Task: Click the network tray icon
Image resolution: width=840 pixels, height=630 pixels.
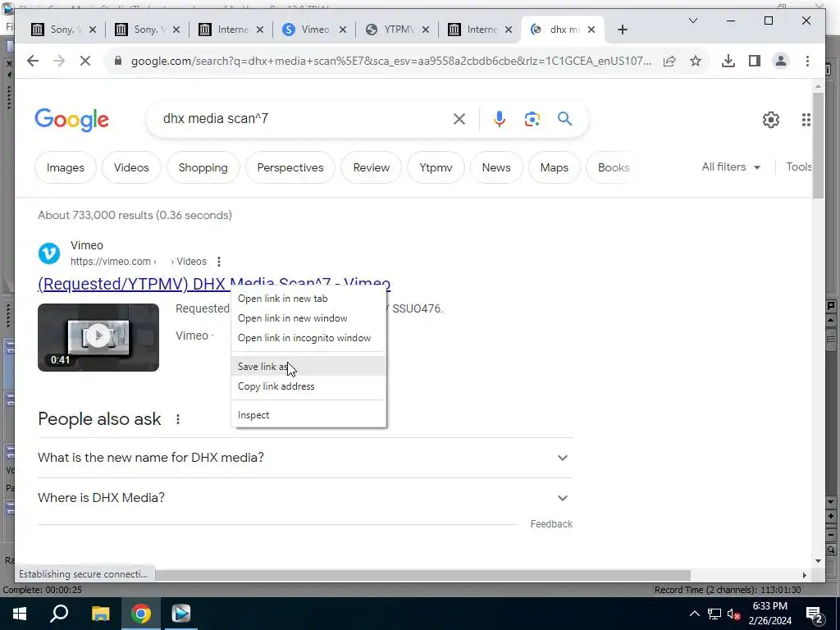Action: tap(714, 614)
